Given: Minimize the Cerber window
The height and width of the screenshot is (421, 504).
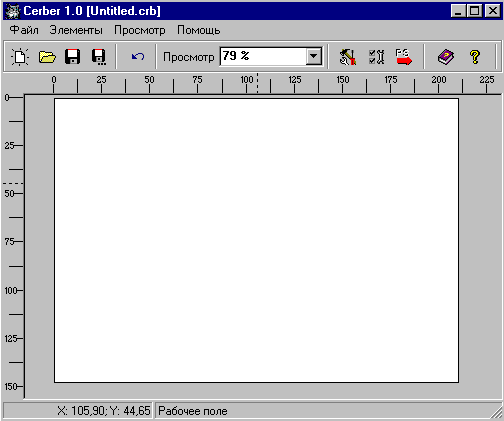Looking at the screenshot, I should click(x=458, y=11).
